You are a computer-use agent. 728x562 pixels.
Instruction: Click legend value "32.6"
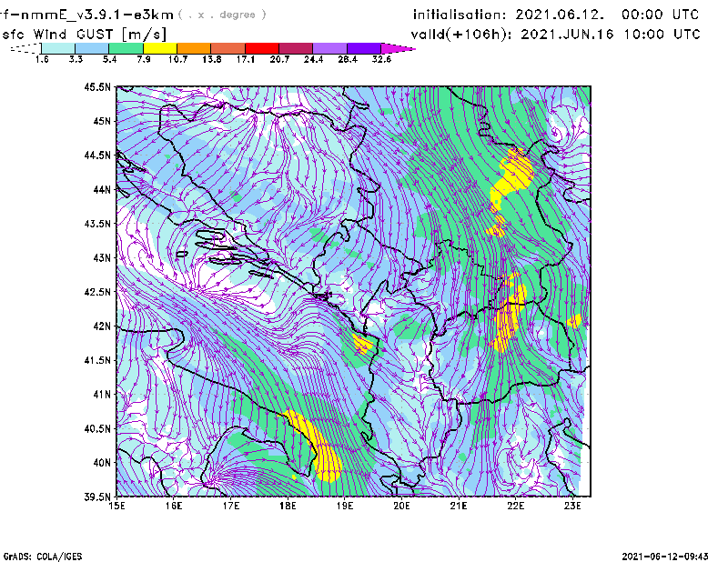(381, 59)
